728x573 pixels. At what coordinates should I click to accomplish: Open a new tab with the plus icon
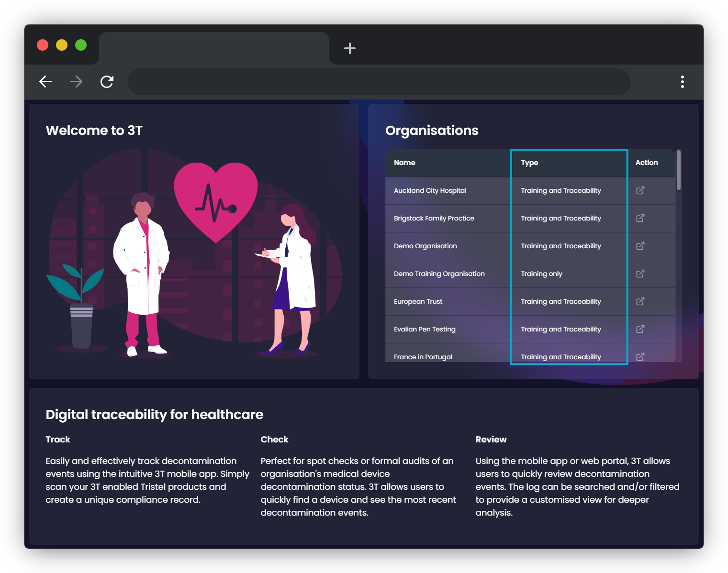coord(350,48)
